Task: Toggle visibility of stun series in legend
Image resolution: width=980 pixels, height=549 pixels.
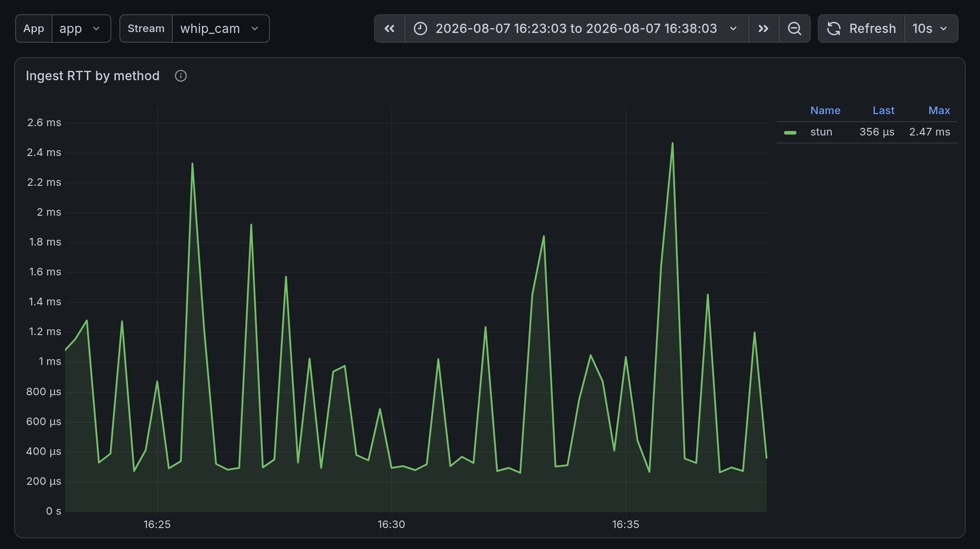Action: (821, 132)
